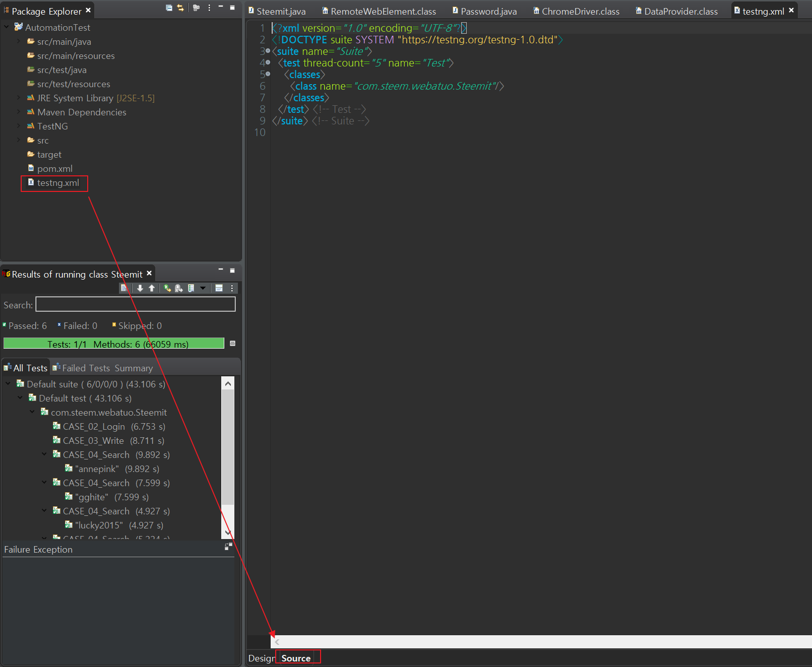
Task: Collapse all in Package Explorer
Action: pyautogui.click(x=169, y=8)
